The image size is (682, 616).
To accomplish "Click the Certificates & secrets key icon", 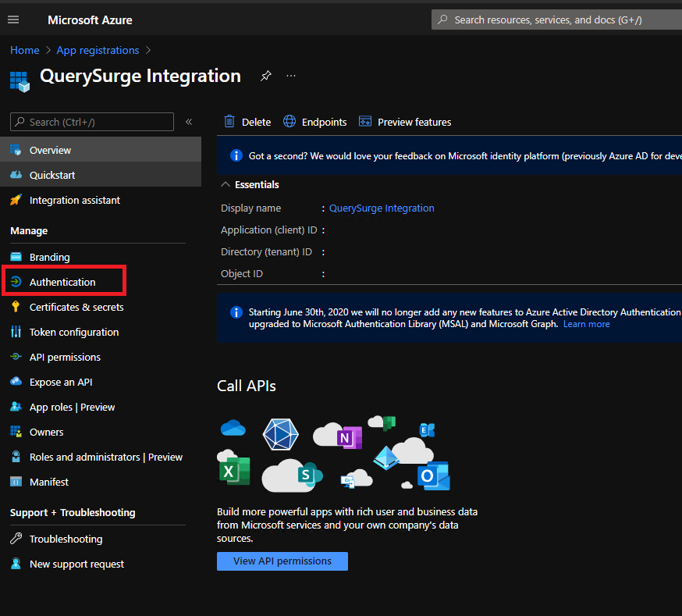I will tap(16, 307).
